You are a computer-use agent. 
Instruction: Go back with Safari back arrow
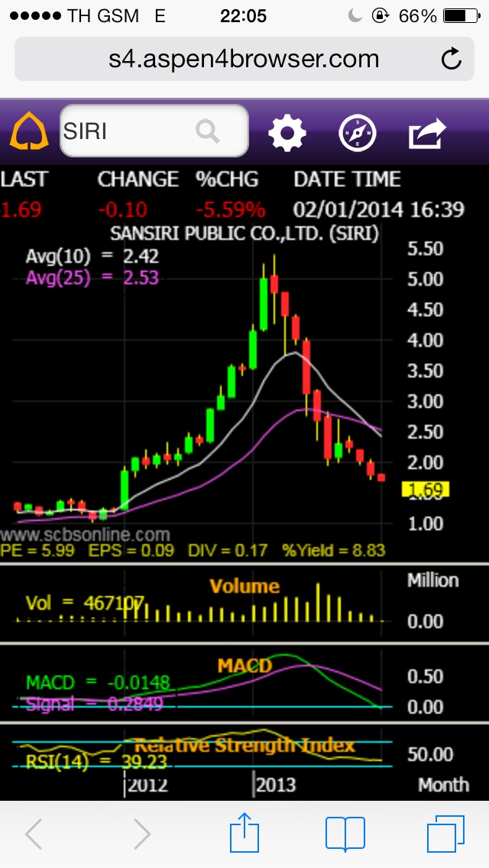pyautogui.click(x=34, y=834)
